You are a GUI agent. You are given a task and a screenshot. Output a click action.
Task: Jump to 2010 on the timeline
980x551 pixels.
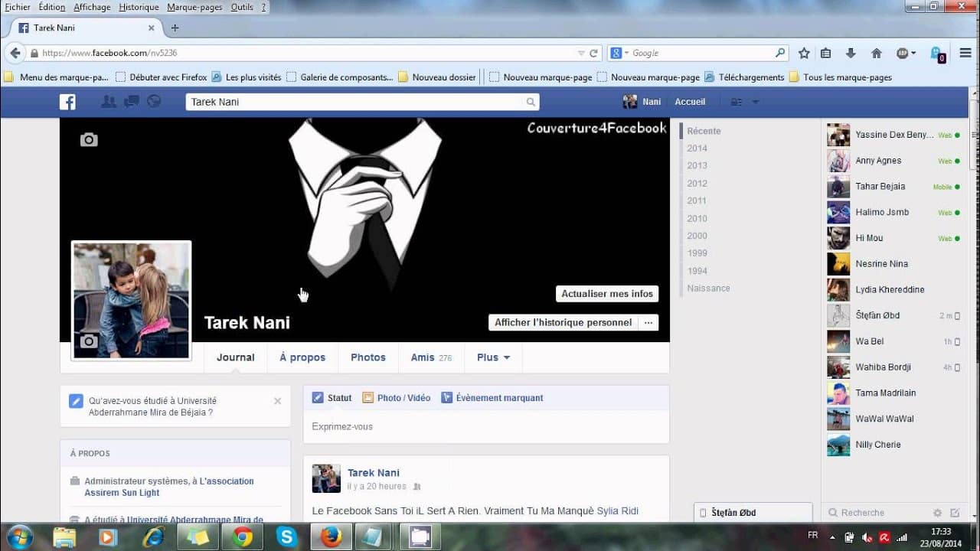pyautogui.click(x=697, y=218)
